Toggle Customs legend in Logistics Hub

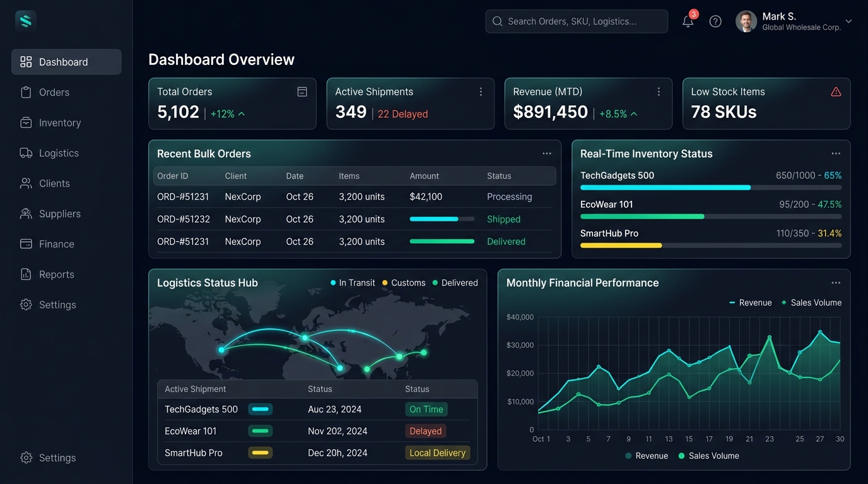point(404,283)
